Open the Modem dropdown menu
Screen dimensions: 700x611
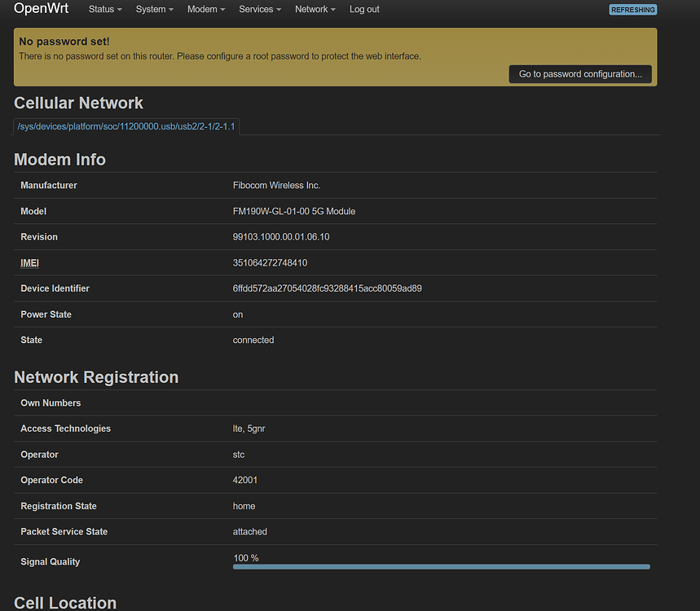tap(205, 9)
